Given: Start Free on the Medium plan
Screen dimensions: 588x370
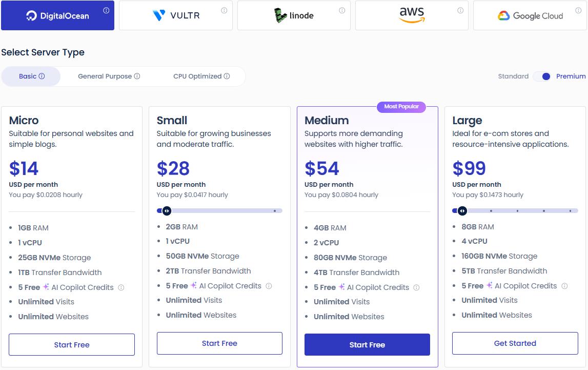Looking at the screenshot, I should pos(367,345).
